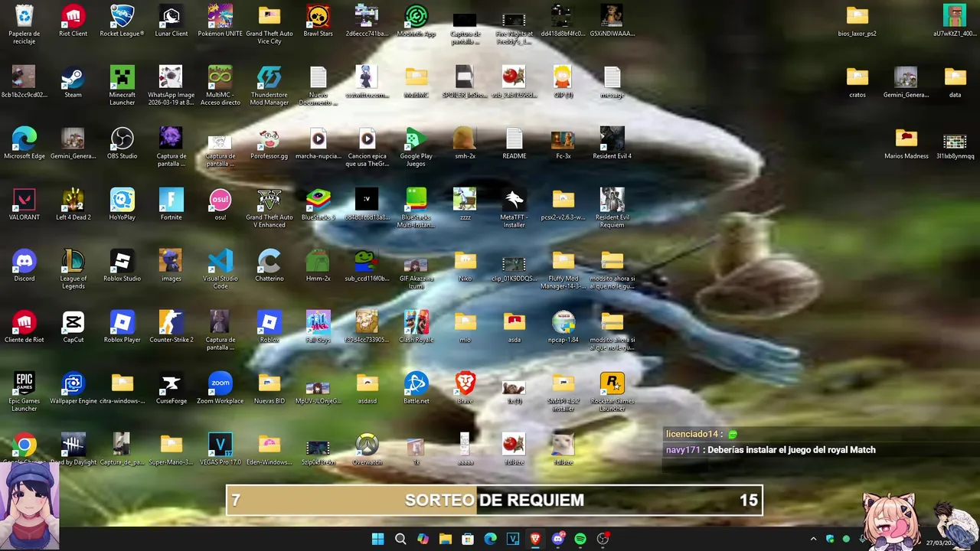The image size is (980, 551).
Task: Open the Niko folder
Action: 465,266
